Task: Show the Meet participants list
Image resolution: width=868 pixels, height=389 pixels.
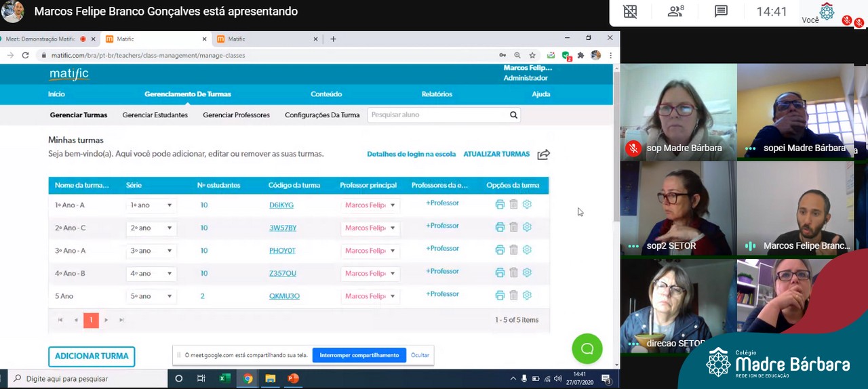Action: click(x=675, y=12)
